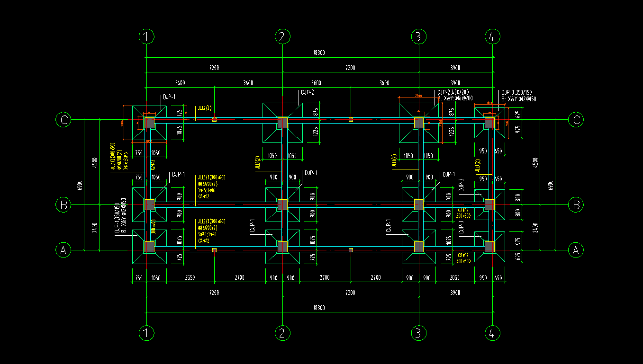Select the short yellow JLL2(3) label near axis C
Screen dimensions: 643x364
(205, 108)
